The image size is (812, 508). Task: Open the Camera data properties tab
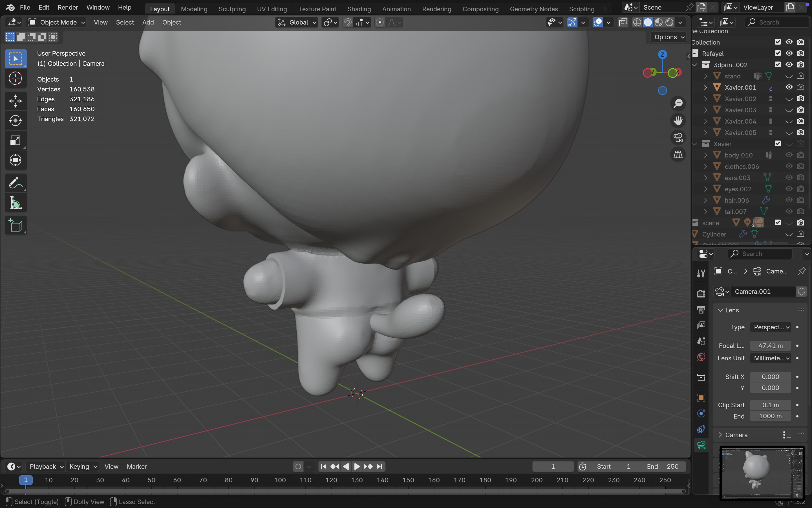[701, 446]
